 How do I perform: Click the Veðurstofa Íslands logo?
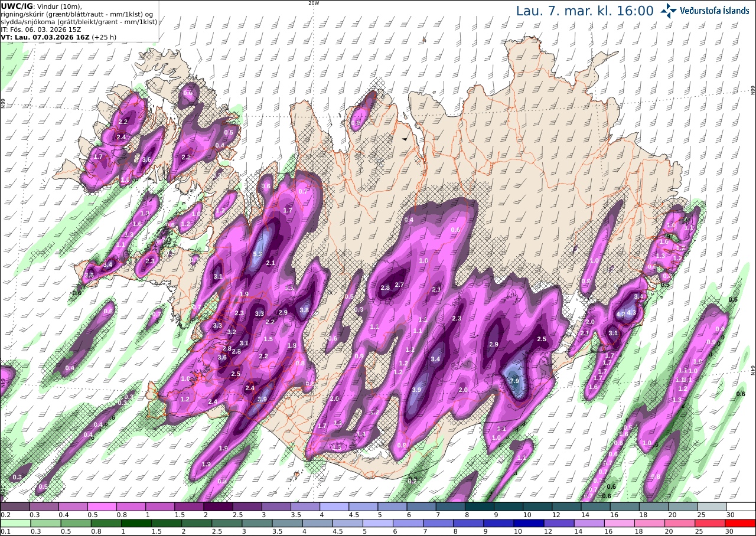pos(705,11)
